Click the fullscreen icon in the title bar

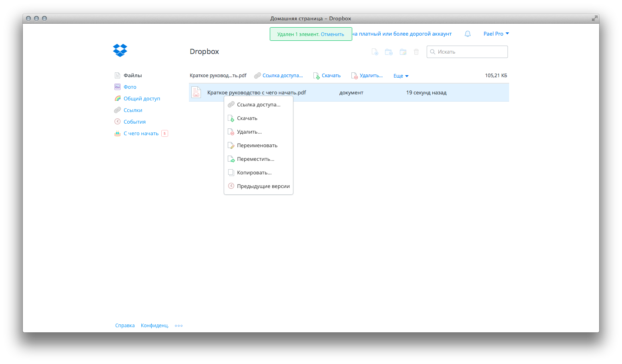(x=594, y=18)
